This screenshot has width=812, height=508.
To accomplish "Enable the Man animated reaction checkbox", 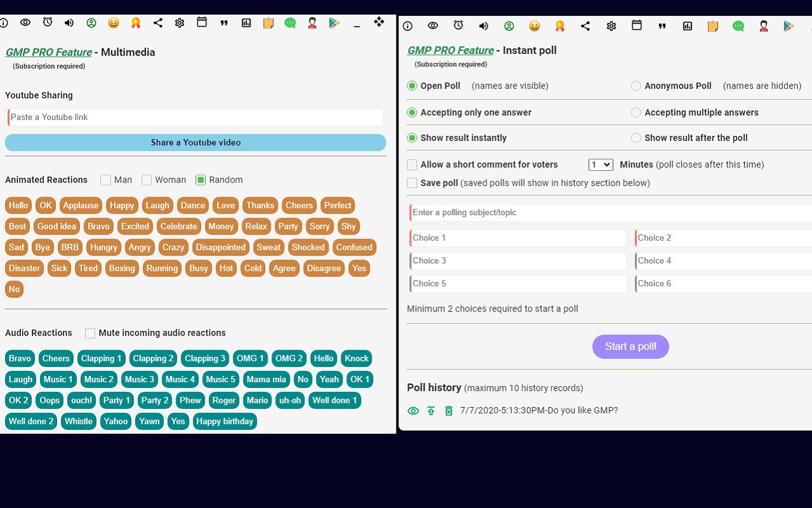I will 105,180.
